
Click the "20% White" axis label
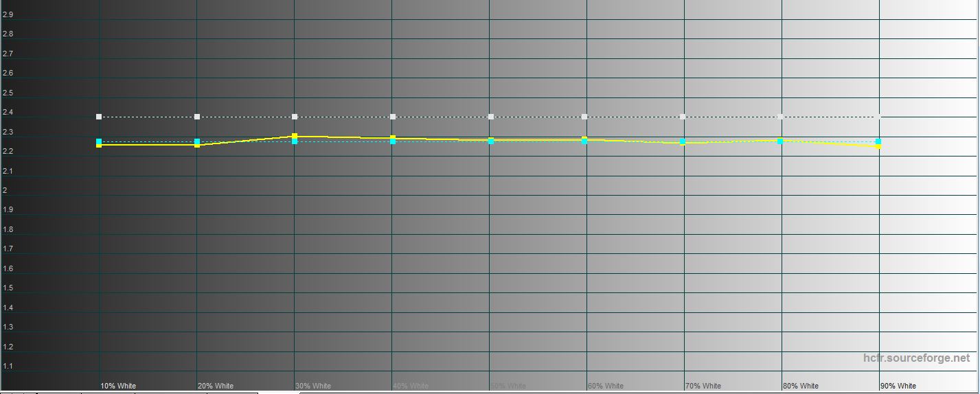216,386
